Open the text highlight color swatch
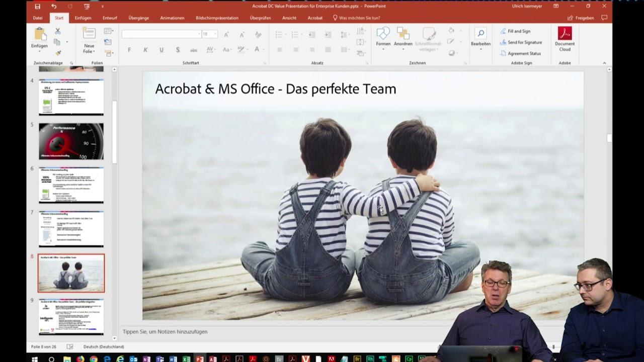 tap(242, 50)
